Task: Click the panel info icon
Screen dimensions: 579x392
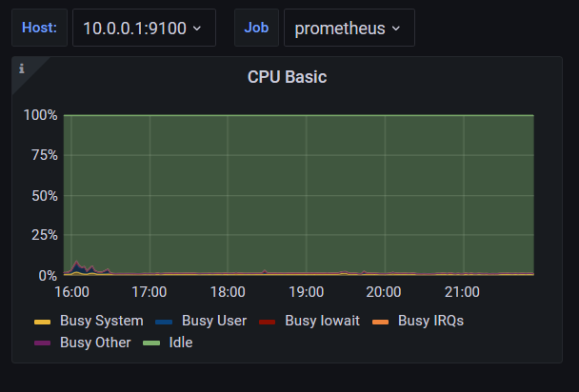Action: pos(22,69)
